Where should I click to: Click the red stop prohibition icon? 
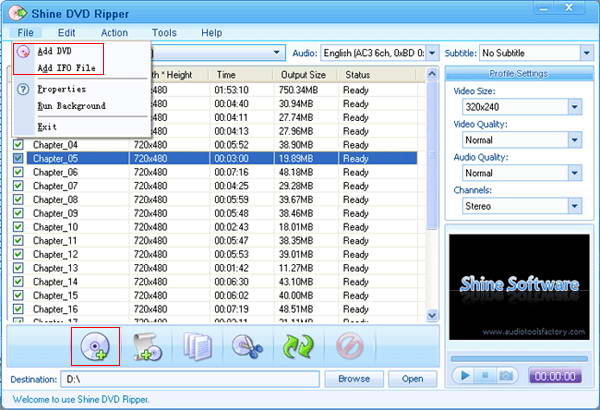[349, 346]
